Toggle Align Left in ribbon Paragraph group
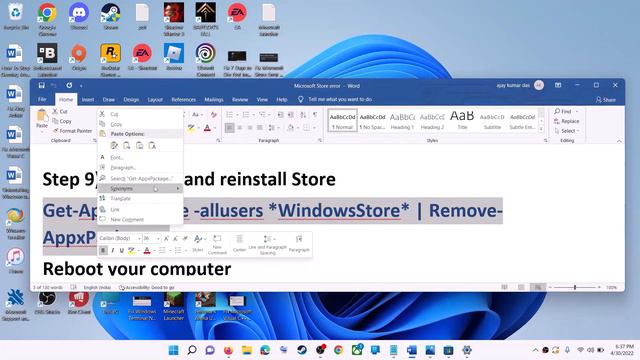This screenshot has width=640, height=360. pos(230,128)
